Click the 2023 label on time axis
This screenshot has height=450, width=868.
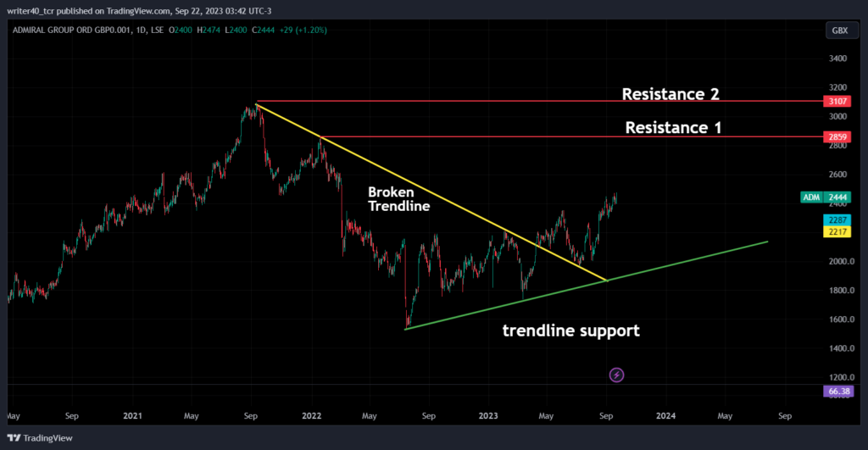click(488, 416)
